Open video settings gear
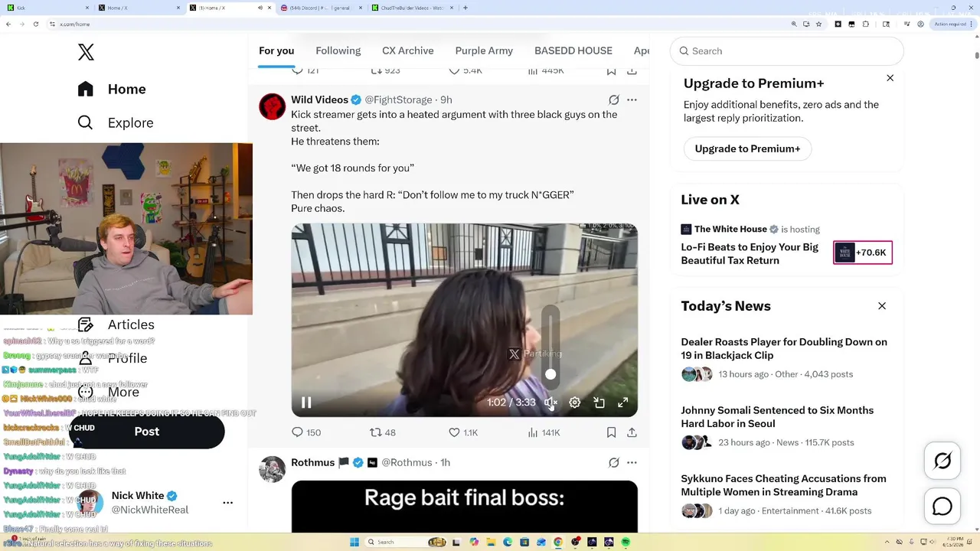The image size is (980, 551). (x=575, y=403)
